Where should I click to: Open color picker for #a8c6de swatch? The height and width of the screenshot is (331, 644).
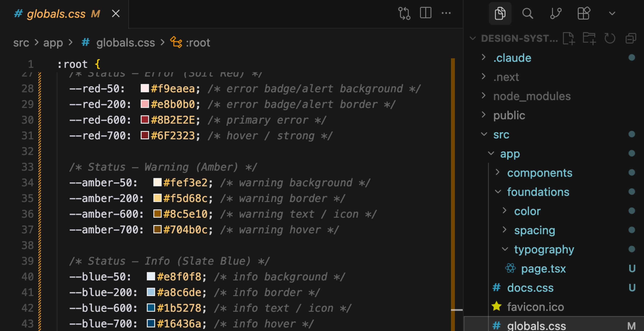tap(151, 292)
